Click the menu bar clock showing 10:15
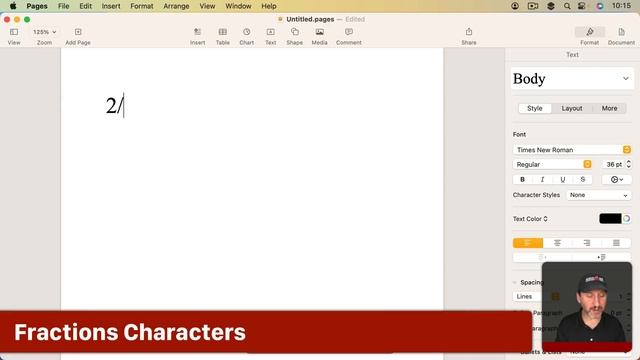The width and height of the screenshot is (640, 360). click(x=621, y=6)
